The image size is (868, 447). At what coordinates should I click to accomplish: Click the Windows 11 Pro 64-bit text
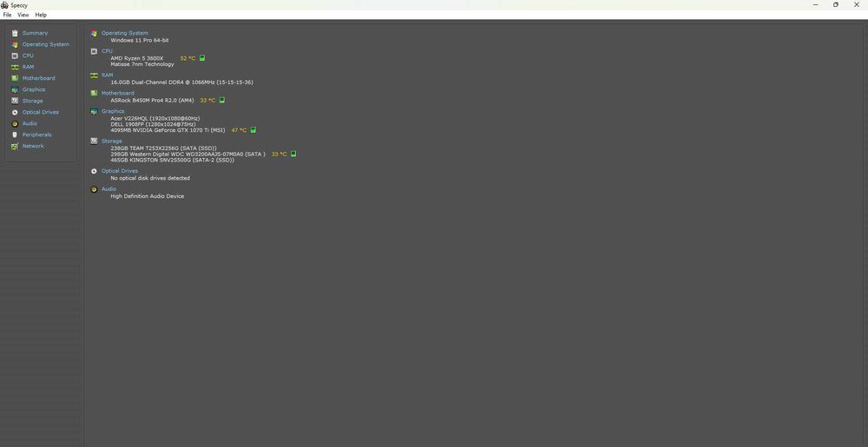pyautogui.click(x=140, y=41)
